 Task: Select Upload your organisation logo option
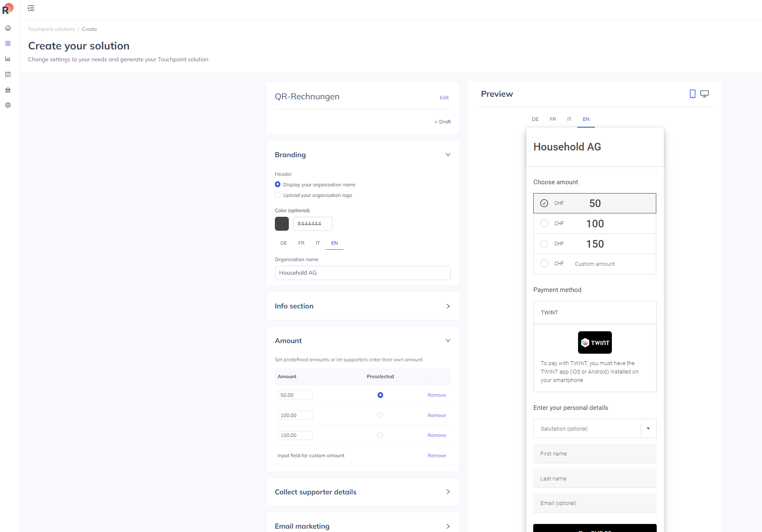click(277, 195)
